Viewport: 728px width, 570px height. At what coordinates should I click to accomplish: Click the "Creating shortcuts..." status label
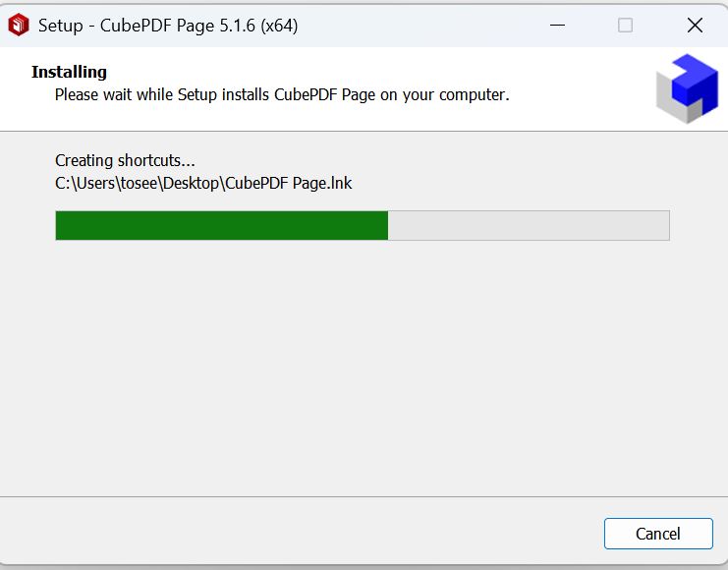click(125, 160)
